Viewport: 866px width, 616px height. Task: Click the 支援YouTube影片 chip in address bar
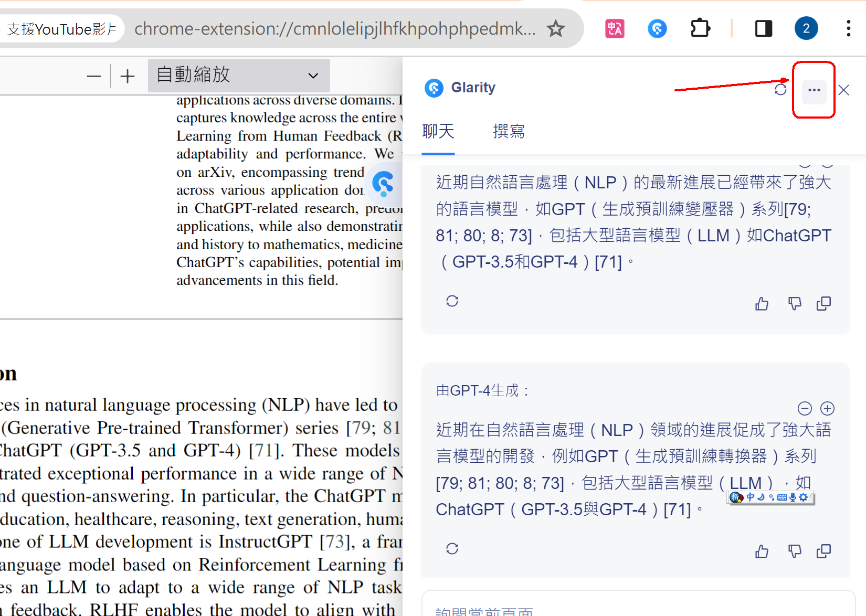[61, 28]
